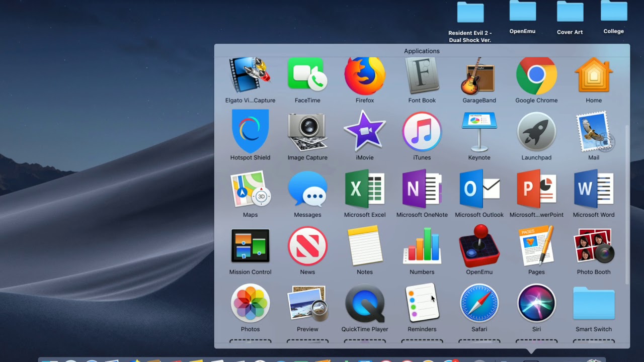Open Firefox browser
644x362 pixels.
(x=365, y=76)
